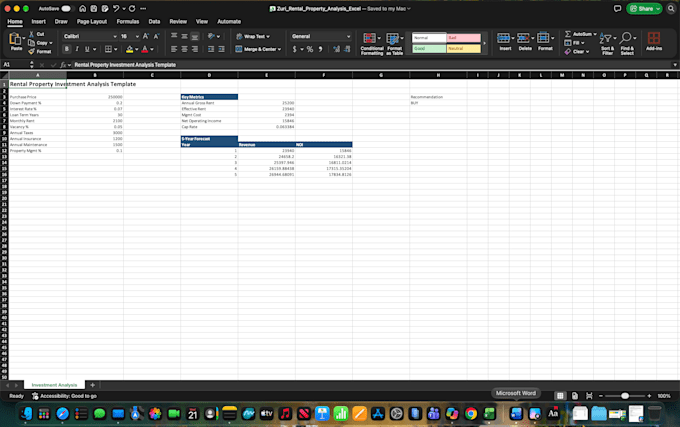Open Conditional Formatting
680x427 pixels.
[372, 44]
